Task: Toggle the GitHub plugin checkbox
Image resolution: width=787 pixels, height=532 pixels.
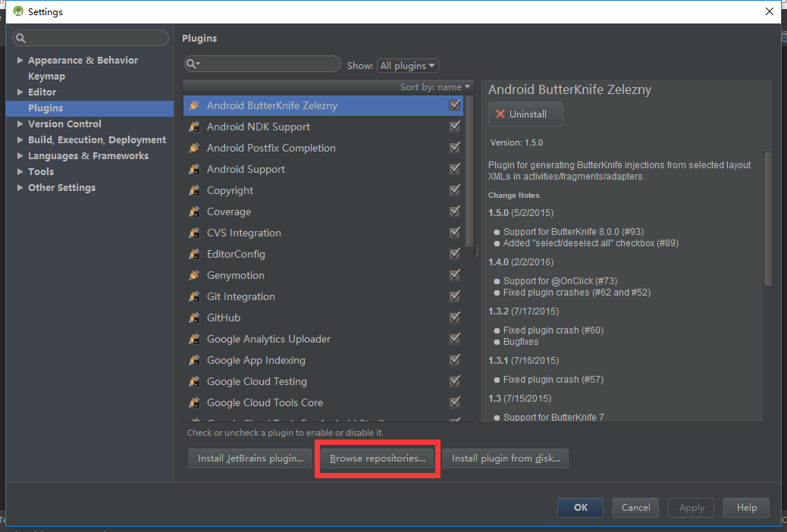Action: (455, 318)
